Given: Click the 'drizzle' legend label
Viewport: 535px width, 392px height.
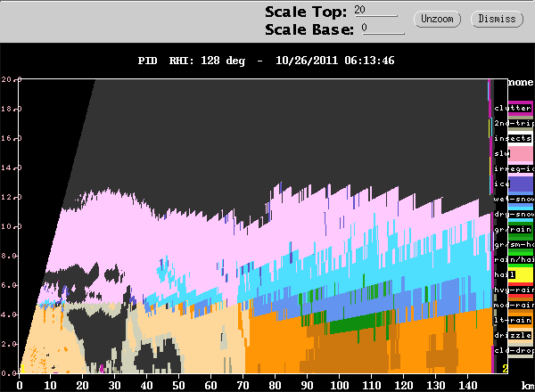Looking at the screenshot, I should pyautogui.click(x=513, y=335).
